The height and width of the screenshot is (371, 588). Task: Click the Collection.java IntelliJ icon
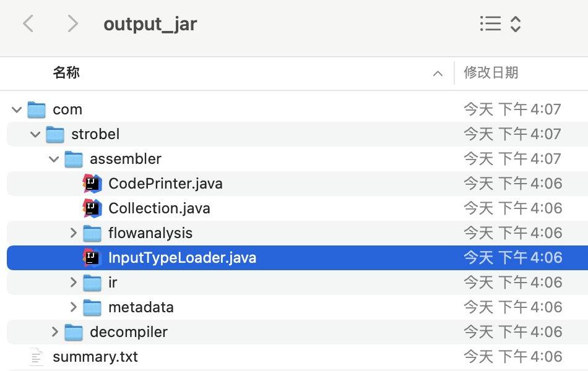coord(92,208)
